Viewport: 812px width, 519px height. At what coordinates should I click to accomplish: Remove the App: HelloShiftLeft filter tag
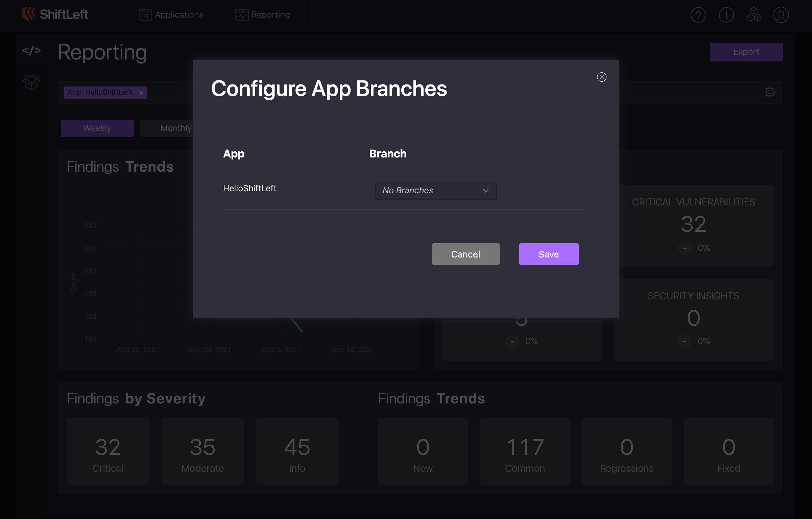[x=141, y=93]
